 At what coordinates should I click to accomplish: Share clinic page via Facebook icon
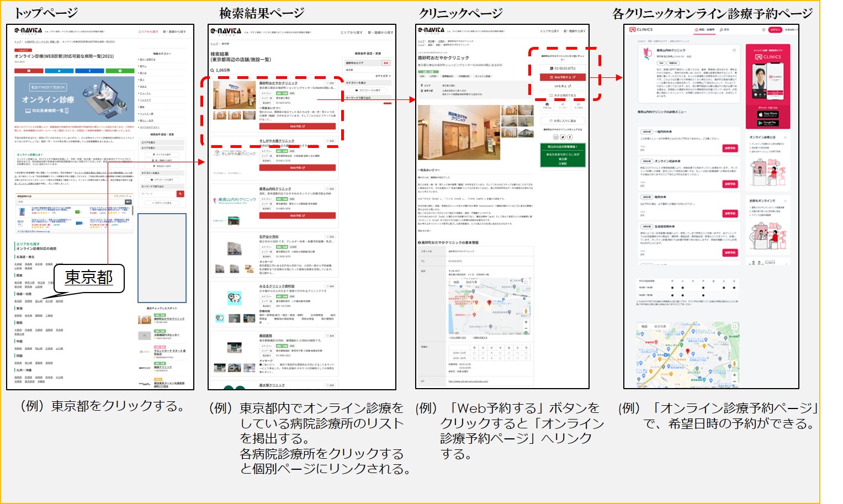click(570, 137)
